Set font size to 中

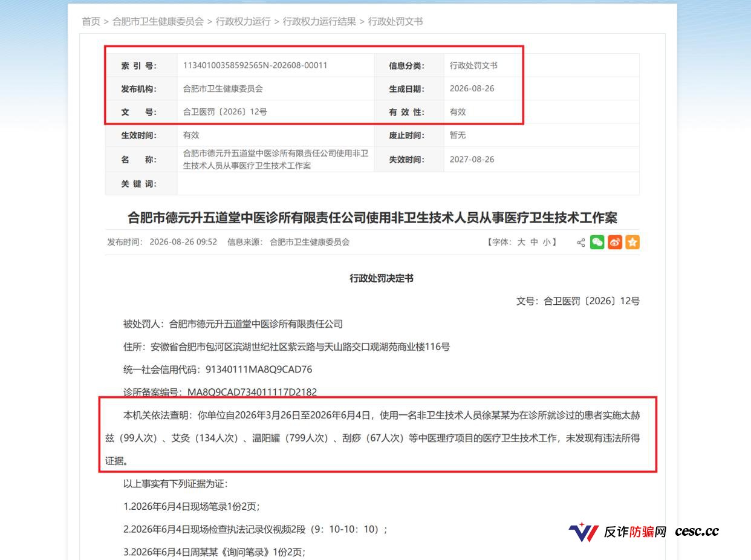pyautogui.click(x=534, y=242)
